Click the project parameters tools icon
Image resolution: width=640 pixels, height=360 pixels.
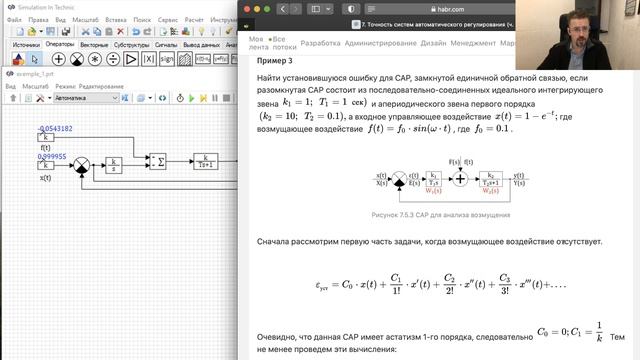coord(40,98)
